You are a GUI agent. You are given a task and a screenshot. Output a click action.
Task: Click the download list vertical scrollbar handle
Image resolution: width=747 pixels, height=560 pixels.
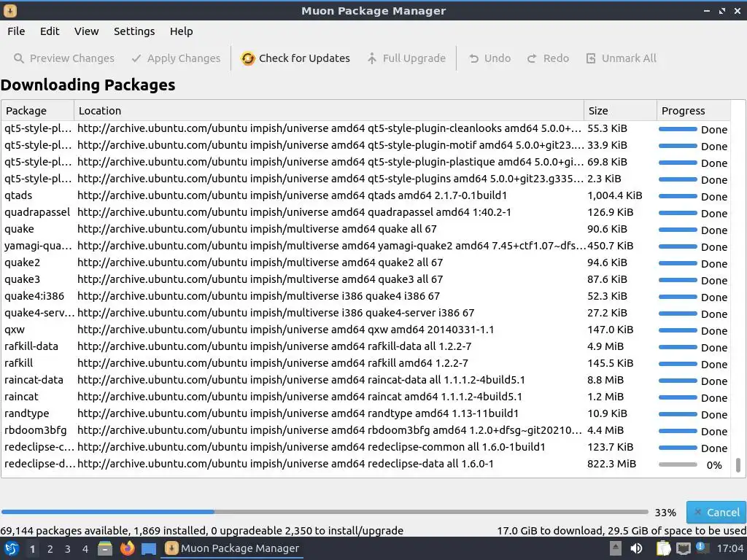[x=738, y=464]
